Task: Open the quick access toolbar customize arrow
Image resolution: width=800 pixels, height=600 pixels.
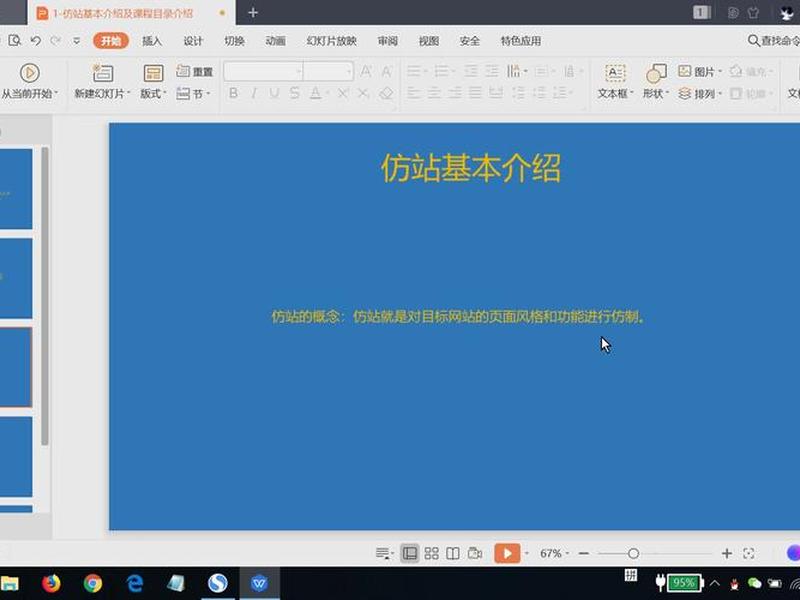Action: coord(76,40)
